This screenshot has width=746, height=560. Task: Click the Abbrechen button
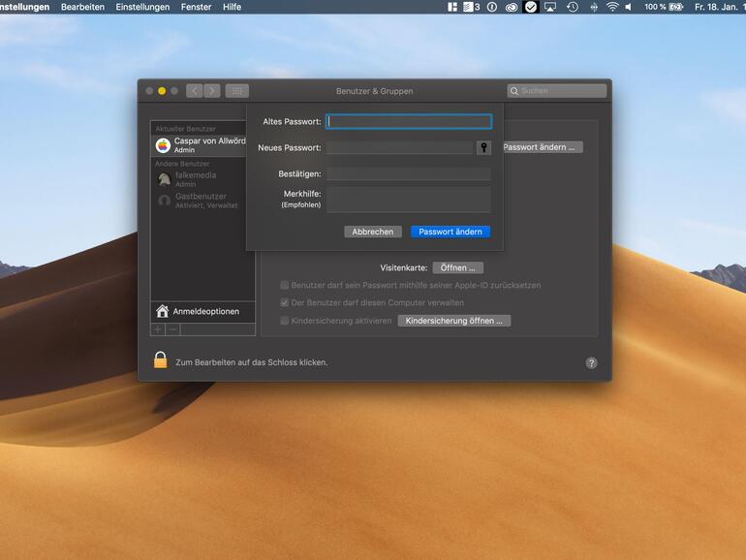[x=372, y=232]
